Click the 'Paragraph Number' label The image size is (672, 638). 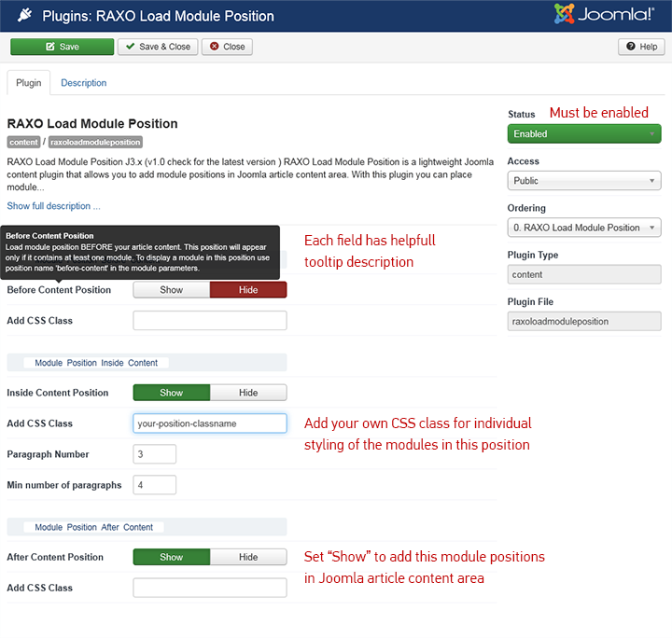click(x=48, y=454)
